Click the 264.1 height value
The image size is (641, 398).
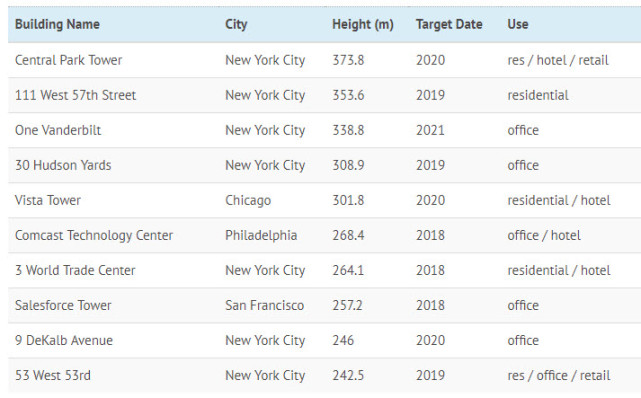coord(348,270)
